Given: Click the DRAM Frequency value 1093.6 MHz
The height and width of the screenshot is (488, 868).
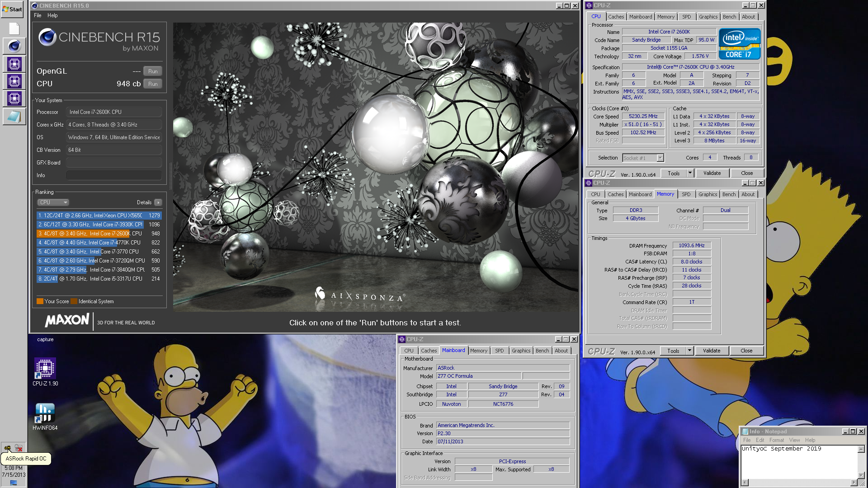Looking at the screenshot, I should [691, 245].
